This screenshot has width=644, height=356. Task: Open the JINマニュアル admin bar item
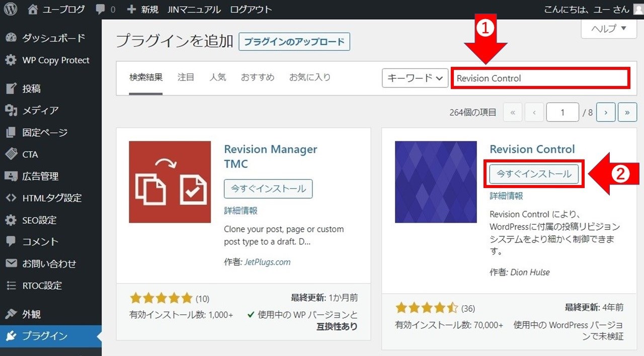pyautogui.click(x=194, y=9)
